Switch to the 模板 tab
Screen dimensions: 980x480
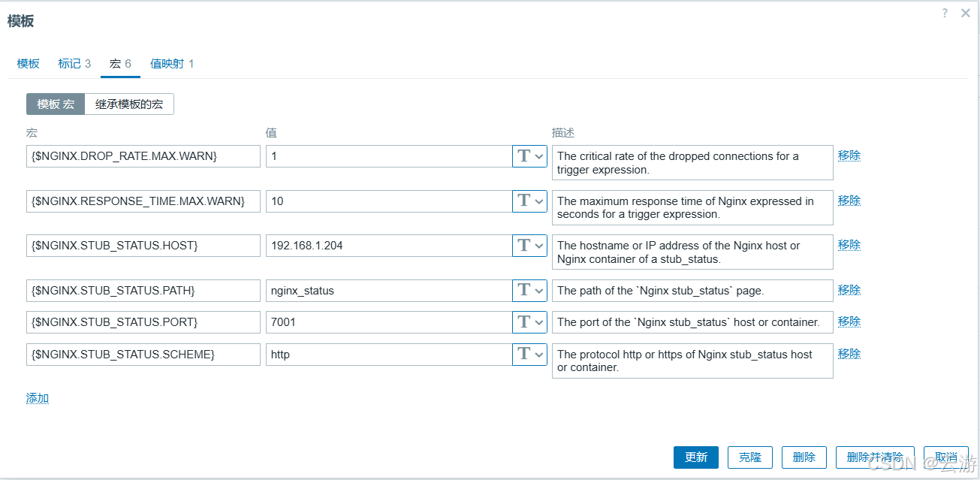(29, 64)
